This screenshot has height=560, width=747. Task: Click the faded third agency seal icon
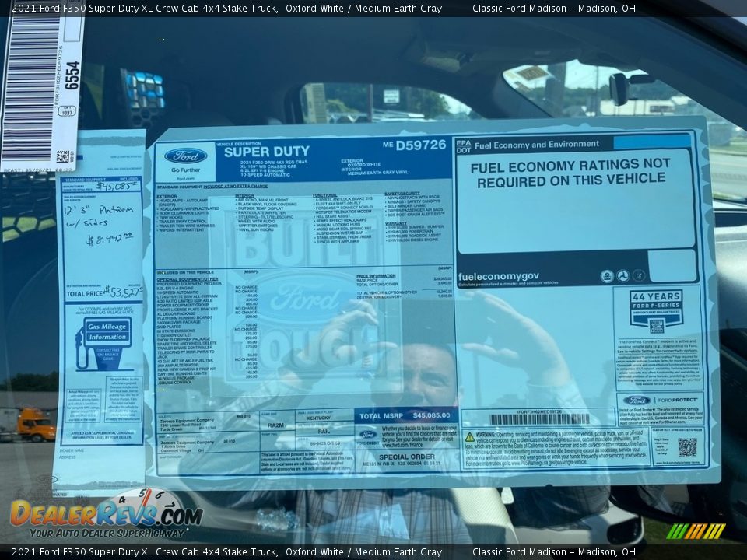(x=638, y=275)
